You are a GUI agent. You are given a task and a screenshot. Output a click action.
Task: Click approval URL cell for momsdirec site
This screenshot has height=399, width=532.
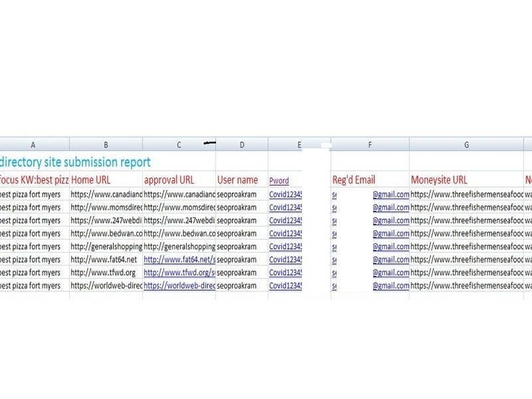[x=180, y=207]
